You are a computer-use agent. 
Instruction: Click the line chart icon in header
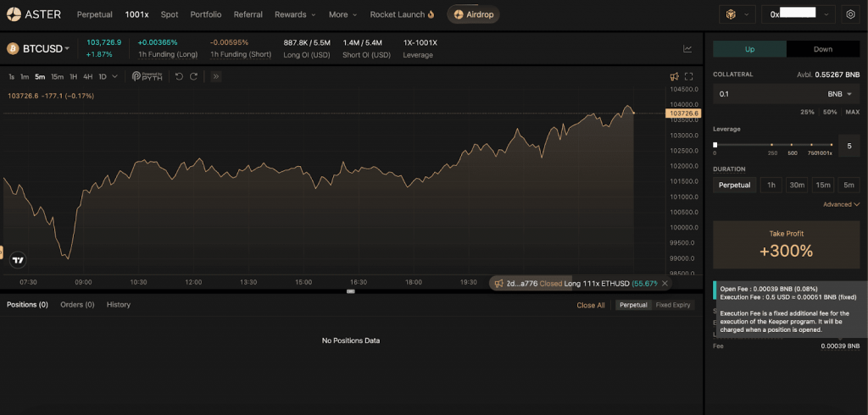[x=687, y=49]
